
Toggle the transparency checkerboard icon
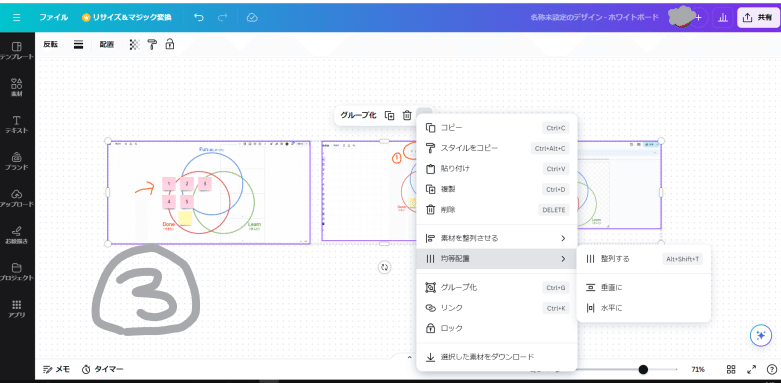134,44
